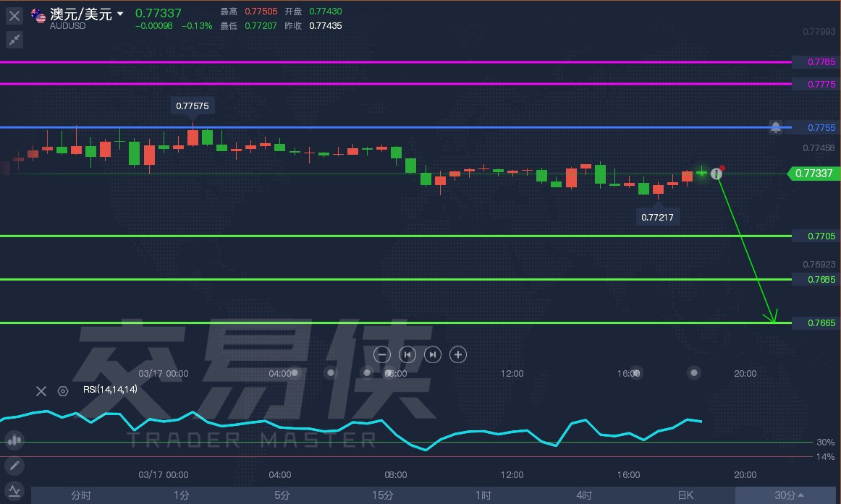This screenshot has height=504, width=841.
Task: Click the 0.77217 low price label
Action: pyautogui.click(x=657, y=217)
